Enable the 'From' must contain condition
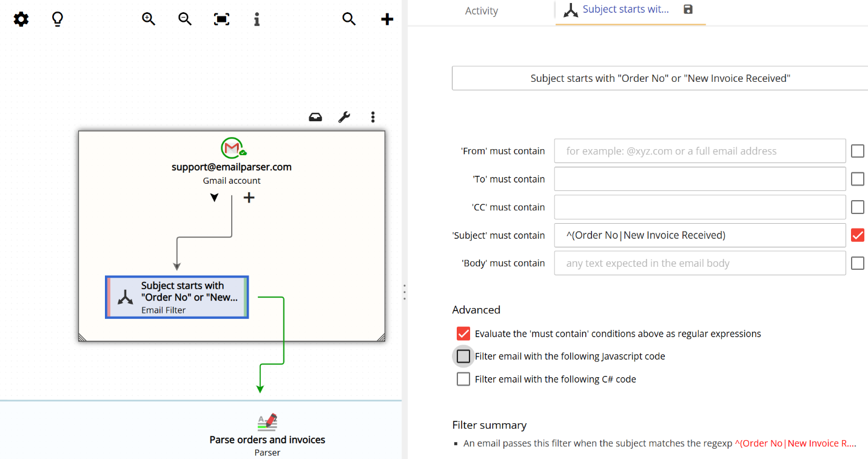The height and width of the screenshot is (459, 868). tap(857, 150)
